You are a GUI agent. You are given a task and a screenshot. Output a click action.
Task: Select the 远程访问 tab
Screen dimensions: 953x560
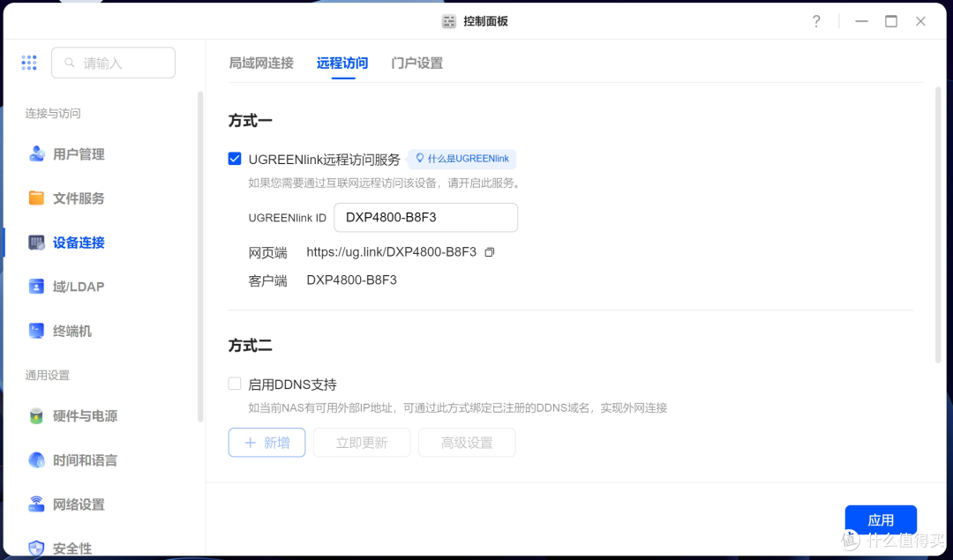[x=342, y=63]
